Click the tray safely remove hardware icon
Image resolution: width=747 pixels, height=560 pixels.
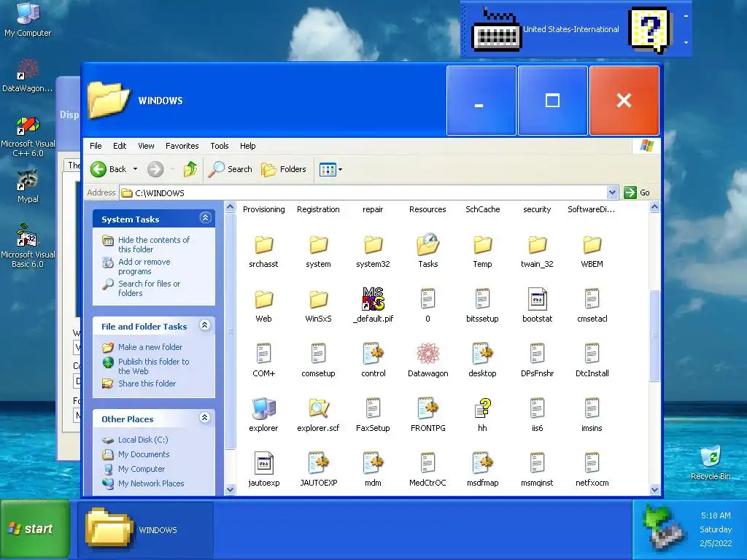pos(664,529)
